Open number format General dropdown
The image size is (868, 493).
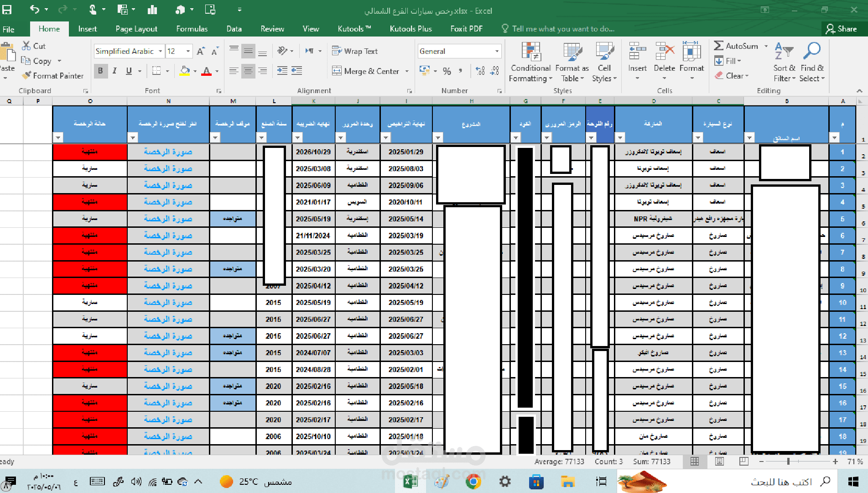click(497, 51)
